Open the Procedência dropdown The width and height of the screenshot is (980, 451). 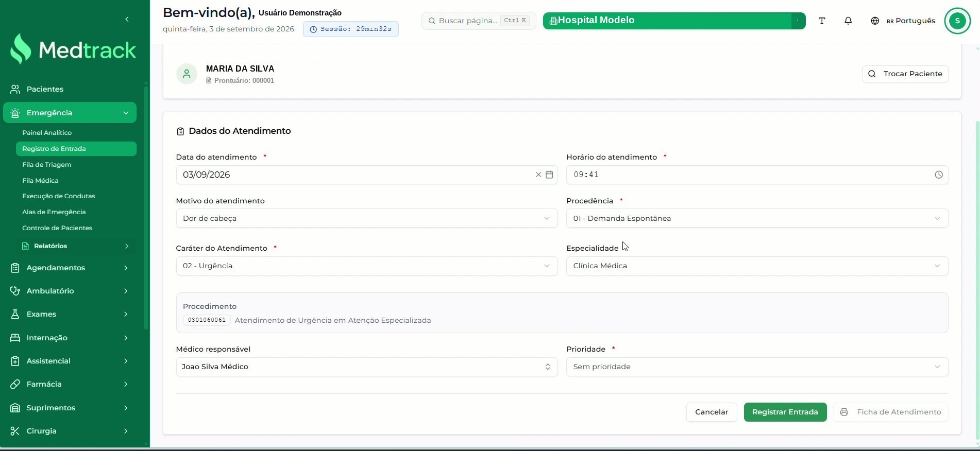coord(757,218)
